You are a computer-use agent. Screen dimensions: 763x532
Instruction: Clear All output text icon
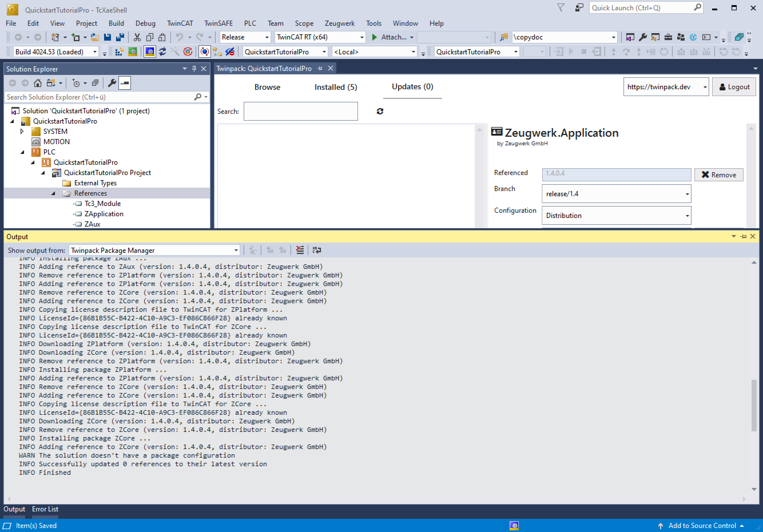(300, 250)
